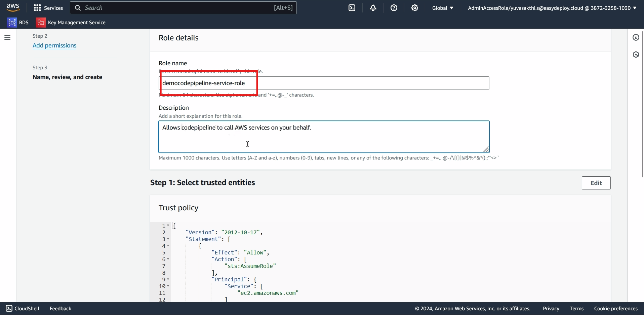Open the AWS home logo

click(x=13, y=8)
